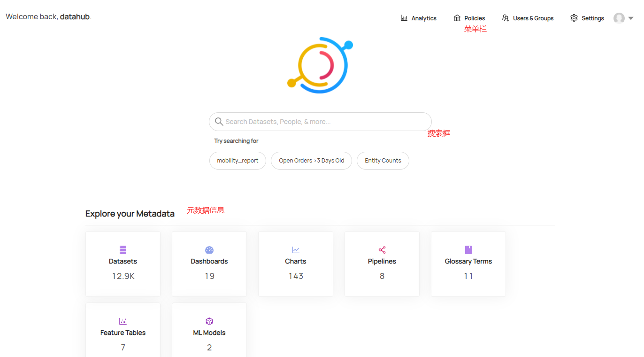Click the Glossary Terms book icon
This screenshot has height=357, width=644.
tap(468, 250)
